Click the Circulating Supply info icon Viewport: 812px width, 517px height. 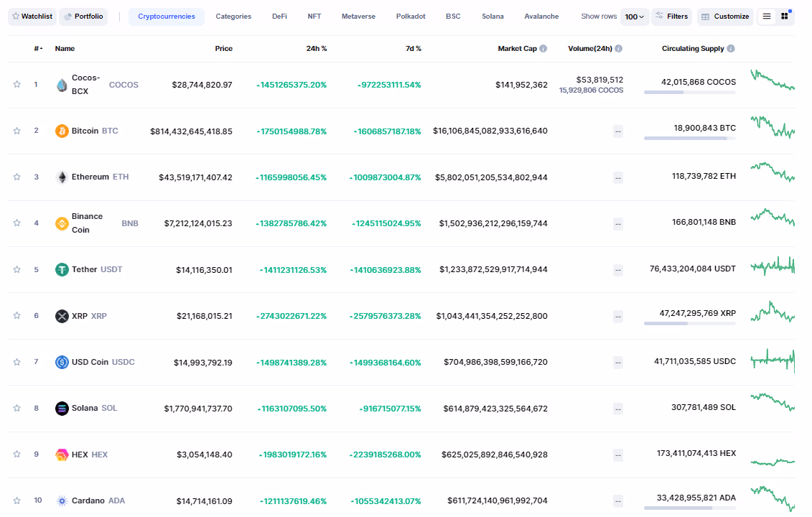pos(731,49)
